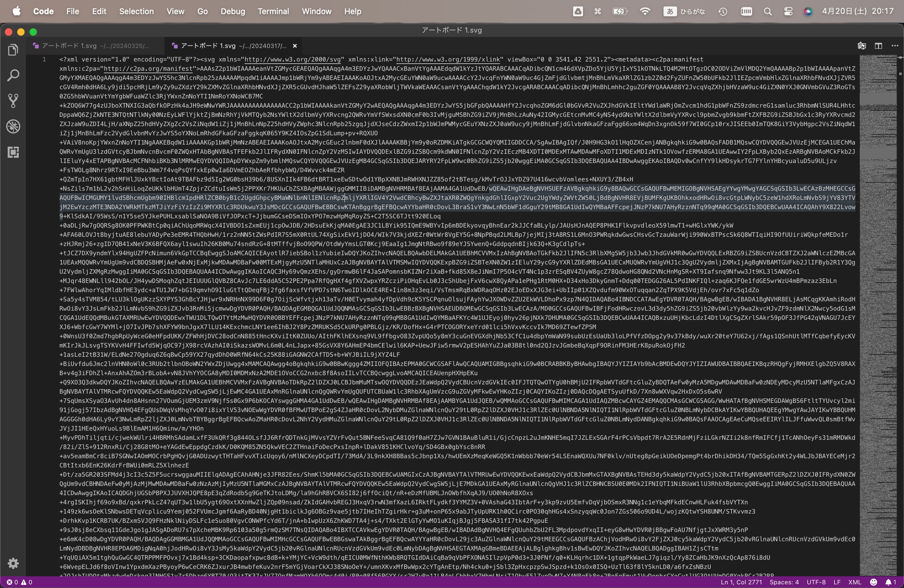Open the Terminal menu
The height and width of the screenshot is (588, 904).
click(273, 11)
